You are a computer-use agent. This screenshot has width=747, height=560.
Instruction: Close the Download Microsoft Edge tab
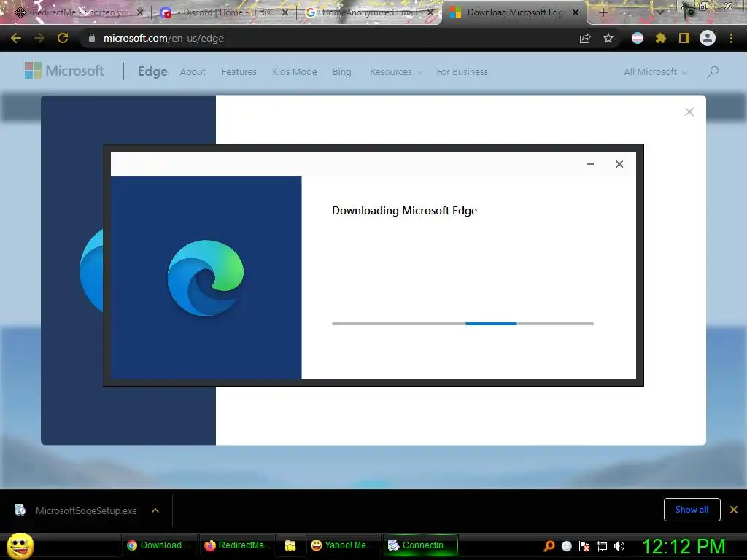point(576,12)
